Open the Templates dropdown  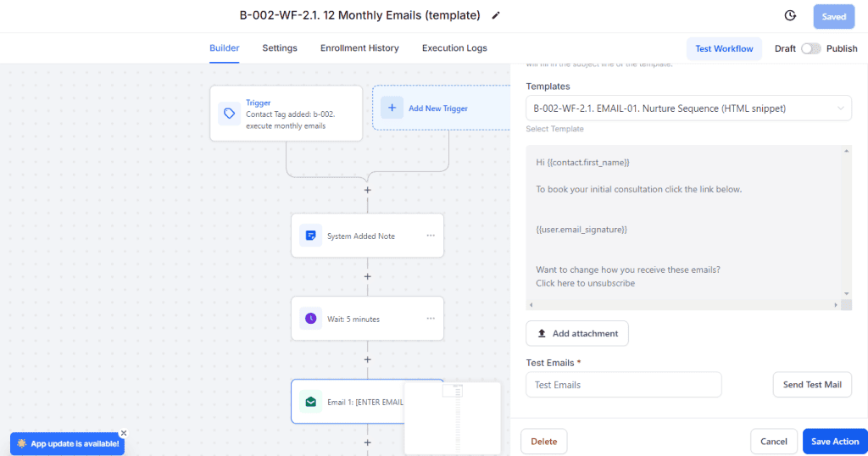(x=688, y=108)
